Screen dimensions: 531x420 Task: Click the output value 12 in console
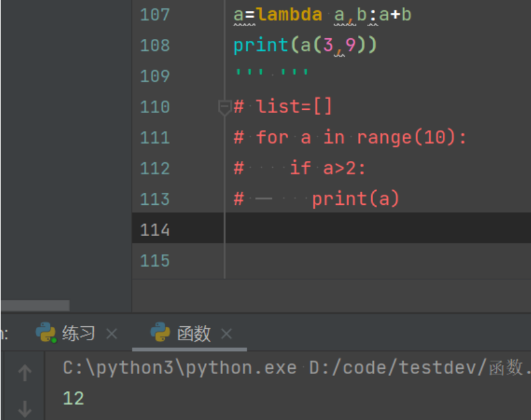coord(73,399)
